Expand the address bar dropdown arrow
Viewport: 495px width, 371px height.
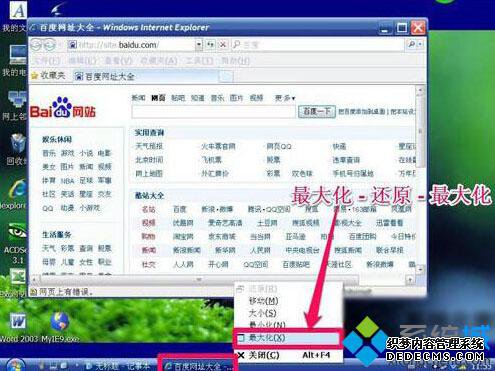click(199, 44)
